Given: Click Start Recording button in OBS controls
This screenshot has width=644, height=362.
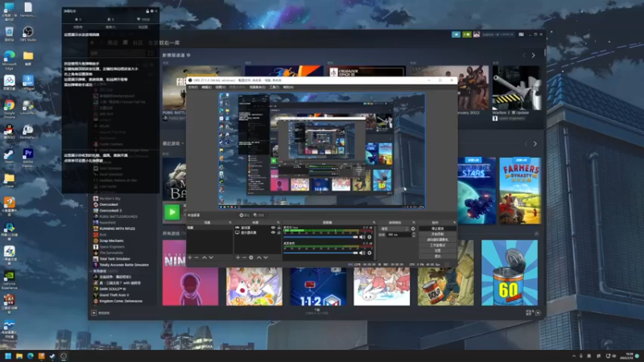Looking at the screenshot, I should pos(437,234).
